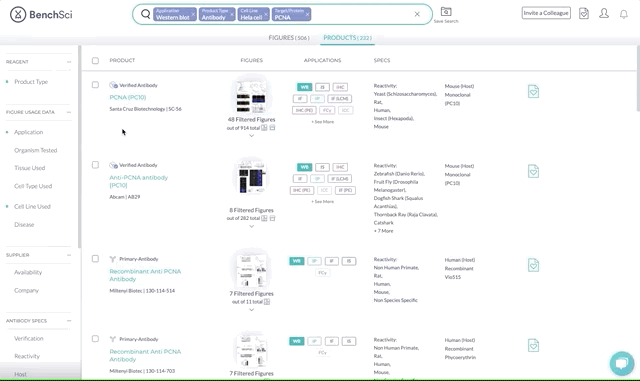The image size is (640, 381).
Task: Open the Product Type filter
Action: point(31,82)
